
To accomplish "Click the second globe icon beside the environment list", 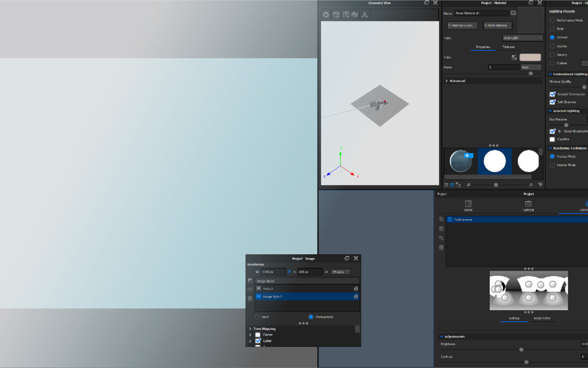I will tap(441, 228).
